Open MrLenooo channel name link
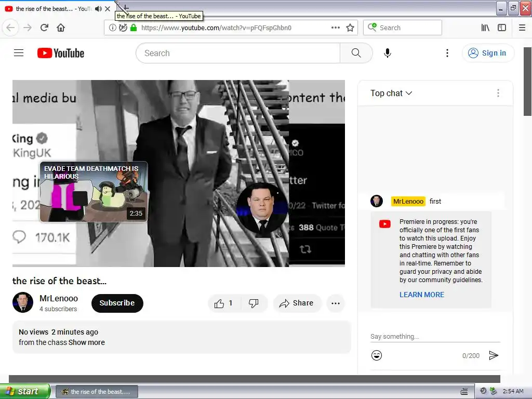Screen dimensions: 532x399 tap(59, 298)
